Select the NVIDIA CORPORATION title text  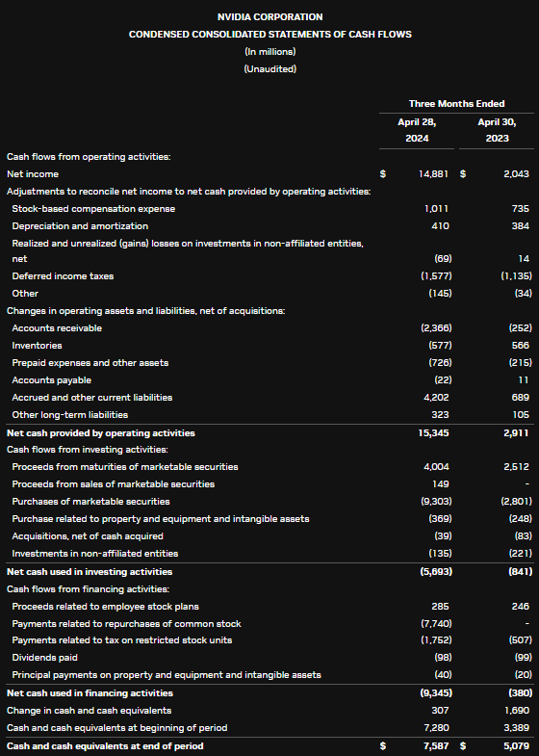(x=269, y=17)
